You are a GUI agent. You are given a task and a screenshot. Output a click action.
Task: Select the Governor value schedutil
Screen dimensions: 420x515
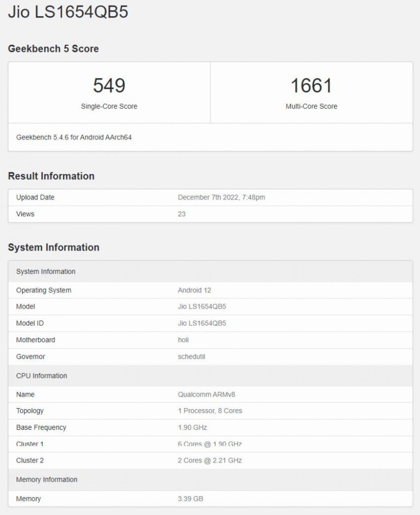point(191,356)
